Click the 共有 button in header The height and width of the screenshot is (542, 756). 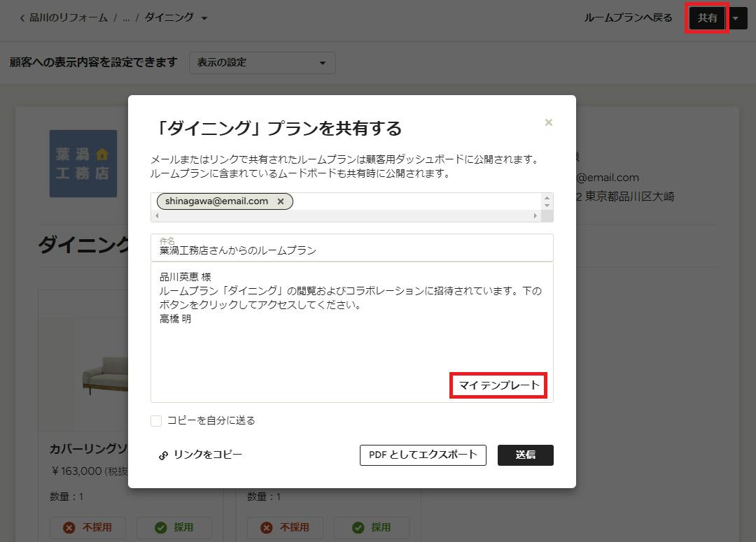pyautogui.click(x=707, y=17)
